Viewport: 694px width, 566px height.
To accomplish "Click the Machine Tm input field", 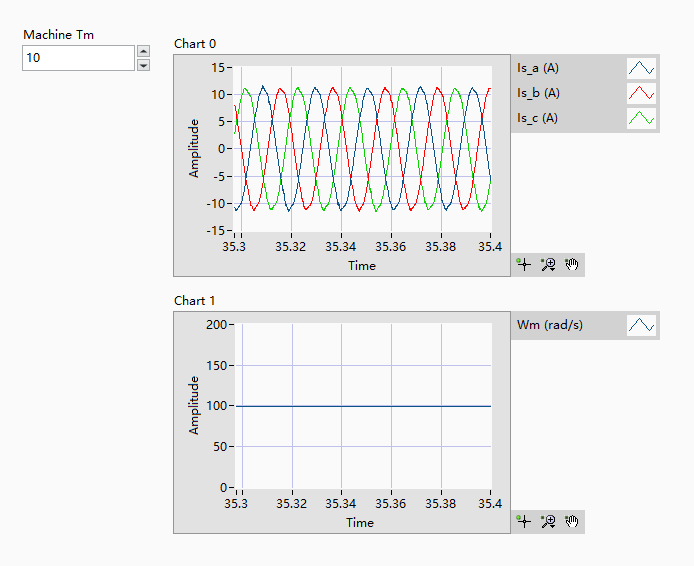I will tap(78, 58).
